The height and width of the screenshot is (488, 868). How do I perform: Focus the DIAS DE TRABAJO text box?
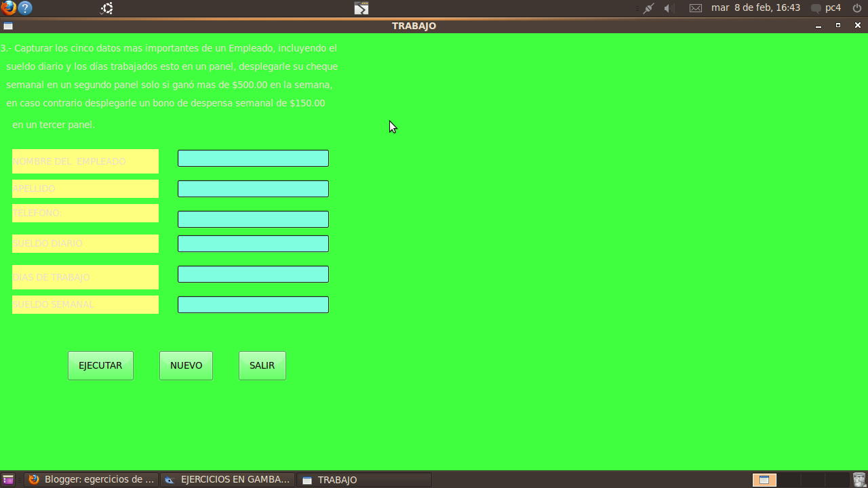coord(253,274)
